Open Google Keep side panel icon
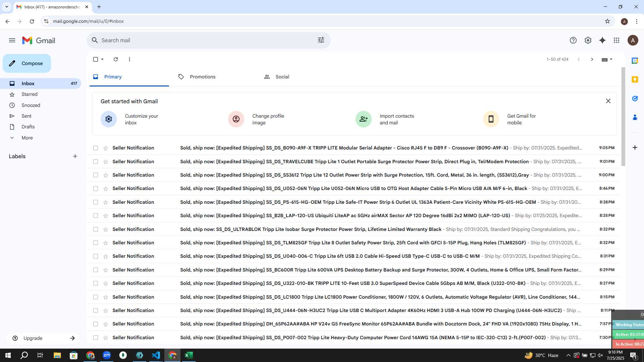Screen dimensions: 644x362 [x=635, y=79]
